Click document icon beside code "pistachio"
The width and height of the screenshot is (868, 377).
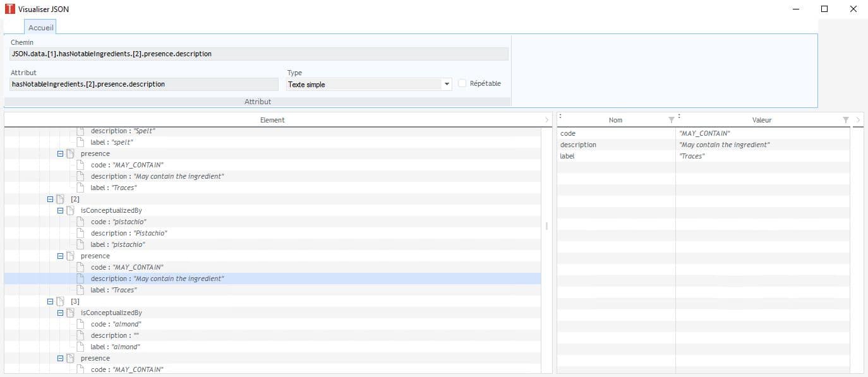tap(80, 222)
